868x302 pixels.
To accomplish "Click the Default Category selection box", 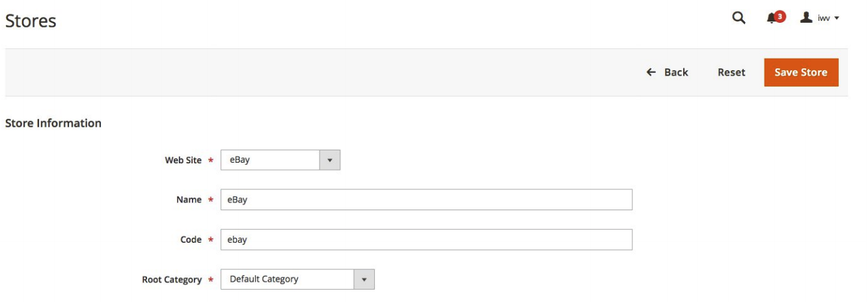I will tap(288, 280).
